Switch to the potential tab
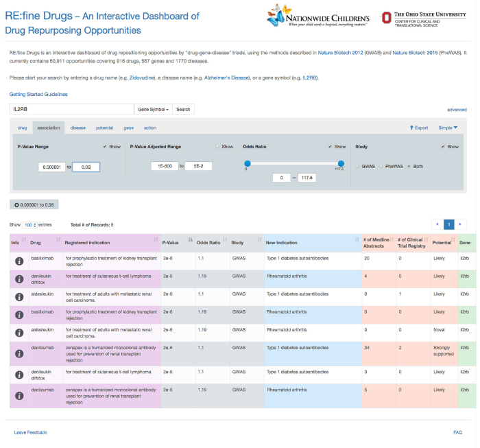This screenshot has height=448, width=480. [105, 128]
